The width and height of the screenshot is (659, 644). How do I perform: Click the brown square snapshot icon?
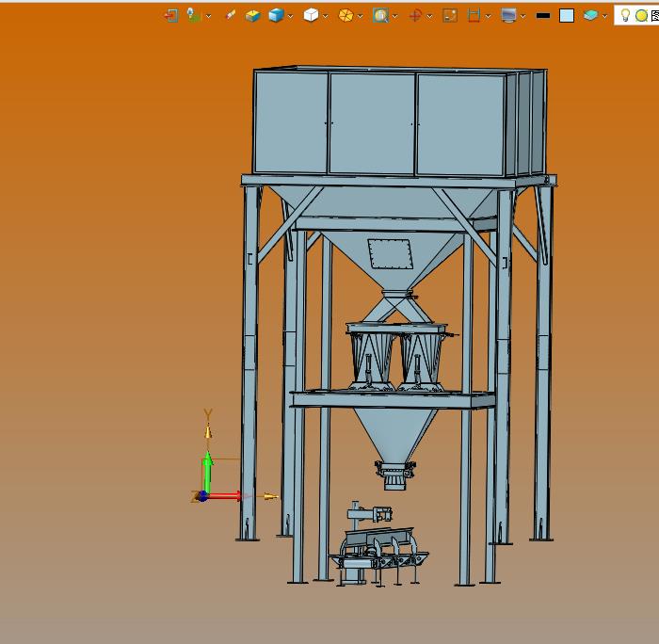pyautogui.click(x=450, y=16)
